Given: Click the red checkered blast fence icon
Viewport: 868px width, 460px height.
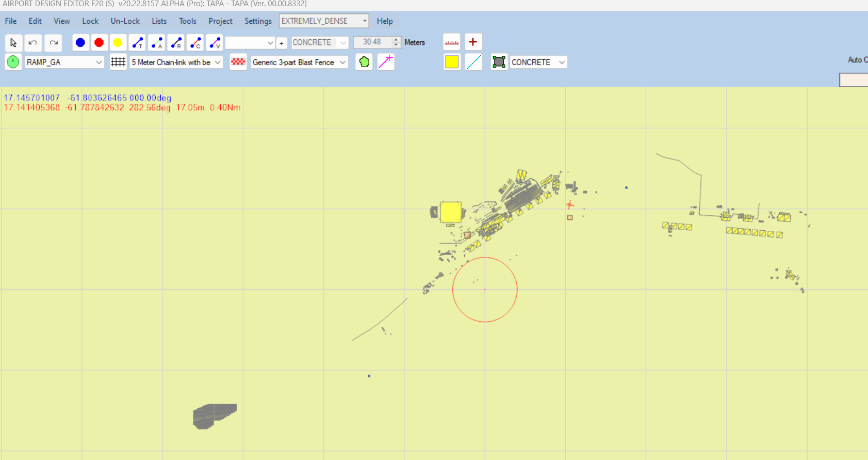Looking at the screenshot, I should coord(238,62).
